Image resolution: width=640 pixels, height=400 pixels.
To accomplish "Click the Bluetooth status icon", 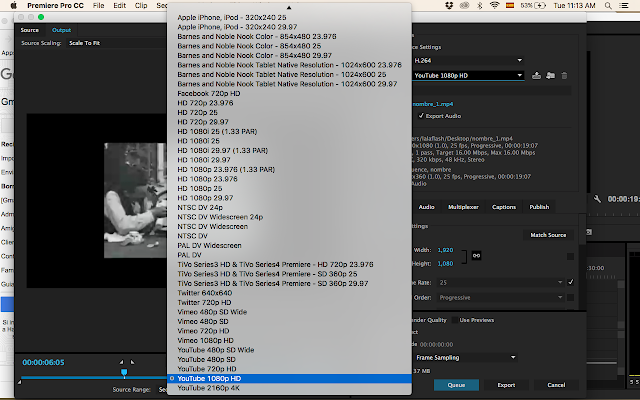I will (480, 5).
